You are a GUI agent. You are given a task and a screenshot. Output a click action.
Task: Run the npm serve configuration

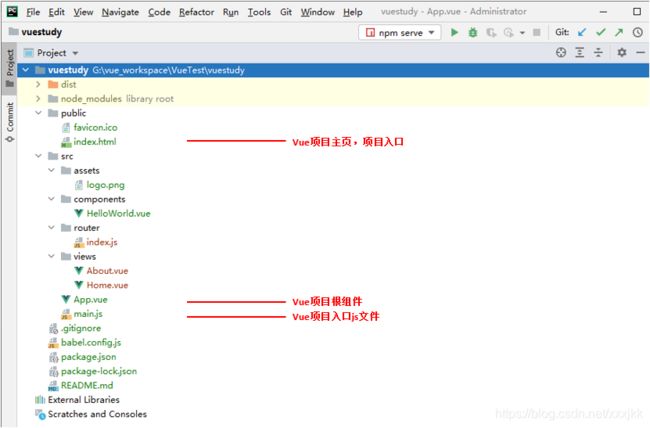coord(454,32)
